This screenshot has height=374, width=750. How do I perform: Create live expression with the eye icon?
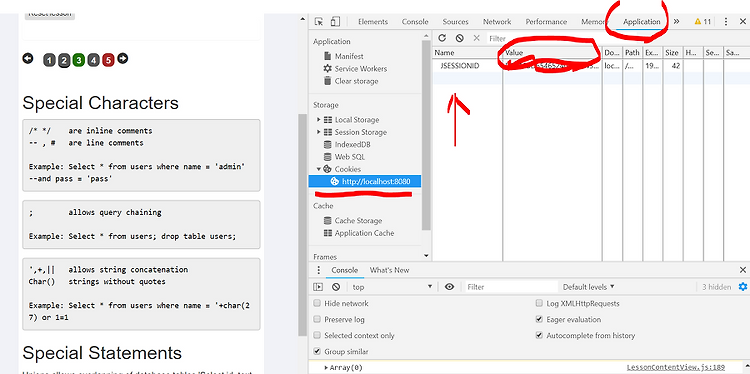449,287
